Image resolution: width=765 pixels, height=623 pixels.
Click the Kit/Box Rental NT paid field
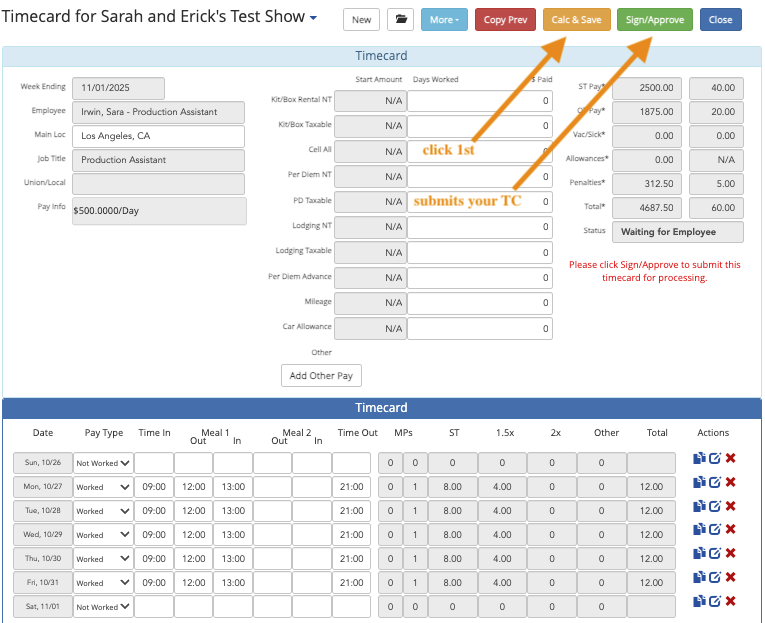click(x=480, y=101)
